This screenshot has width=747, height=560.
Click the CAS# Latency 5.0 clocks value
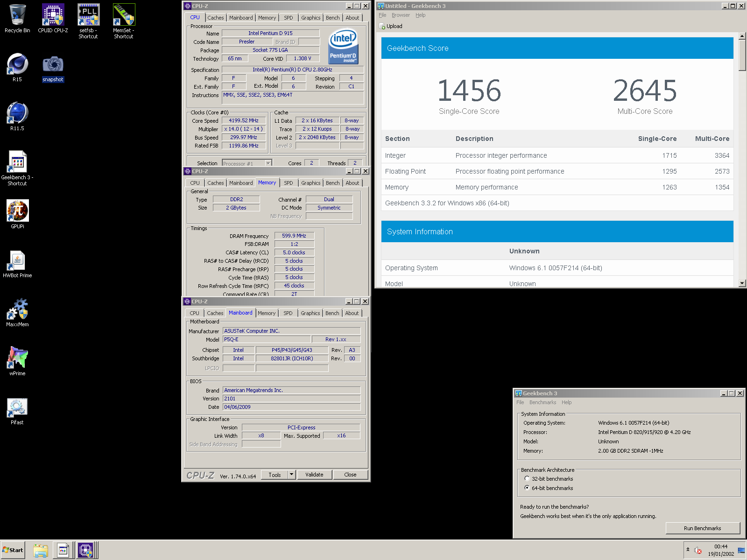coord(294,252)
